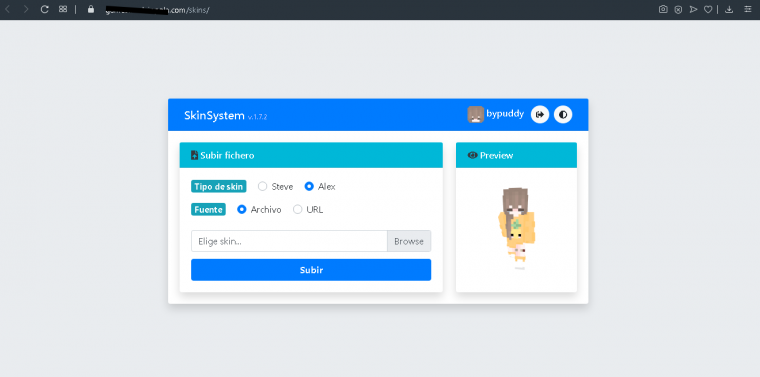This screenshot has height=377, width=760.
Task: Reload the page
Action: (45, 9)
